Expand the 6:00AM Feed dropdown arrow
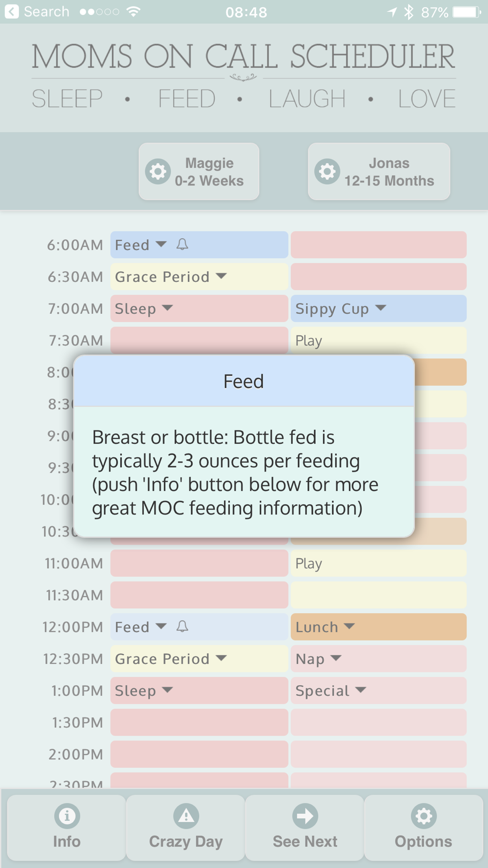This screenshot has width=488, height=868. [x=161, y=244]
